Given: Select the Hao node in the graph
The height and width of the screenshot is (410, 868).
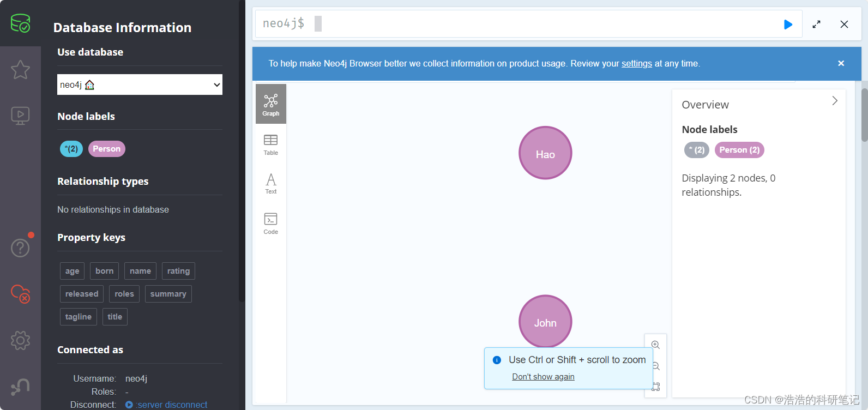Looking at the screenshot, I should 545,153.
